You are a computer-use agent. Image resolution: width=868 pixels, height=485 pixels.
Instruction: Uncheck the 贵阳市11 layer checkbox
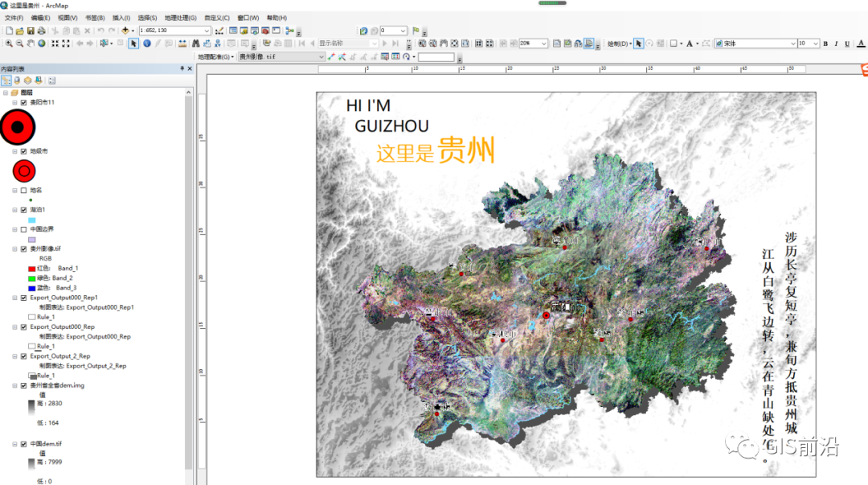click(24, 102)
